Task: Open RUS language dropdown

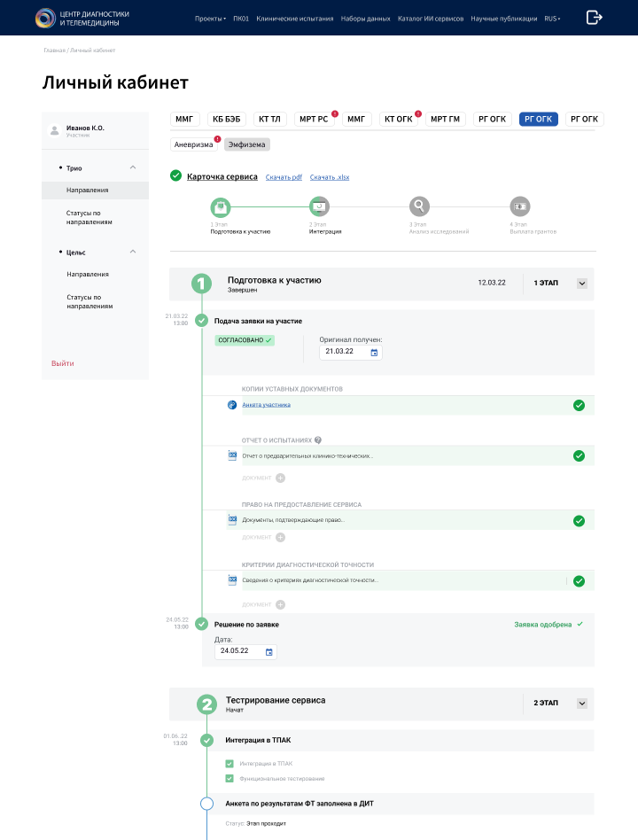Action: click(x=552, y=19)
